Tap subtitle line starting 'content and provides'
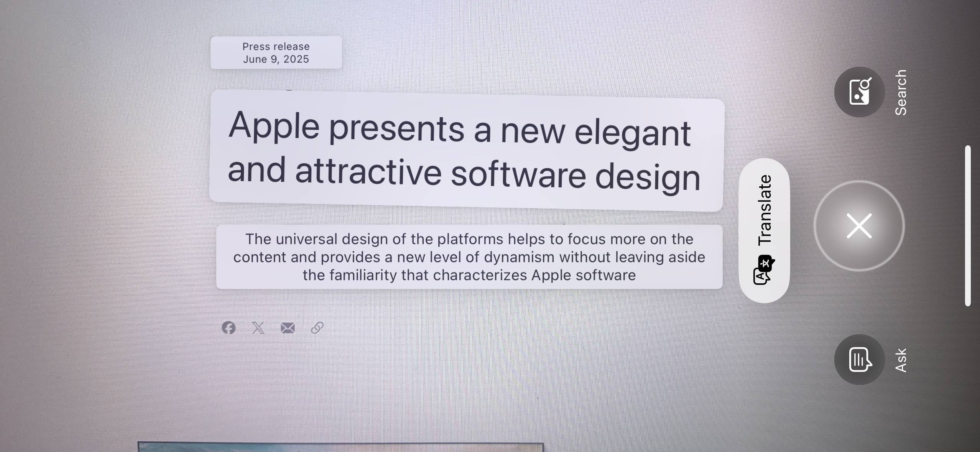Viewport: 980px width, 452px height. pyautogui.click(x=469, y=257)
